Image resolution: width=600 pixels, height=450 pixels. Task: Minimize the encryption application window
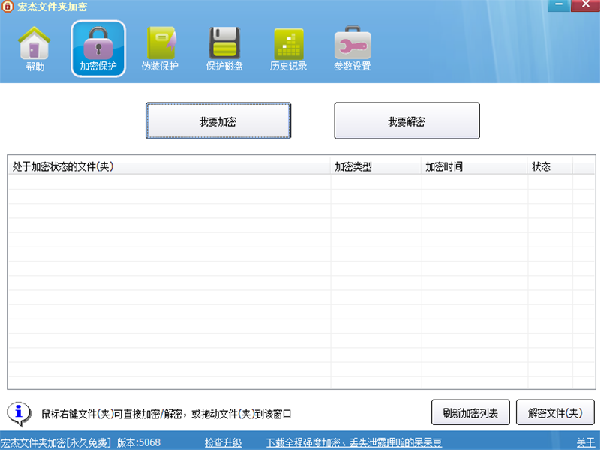(559, 6)
